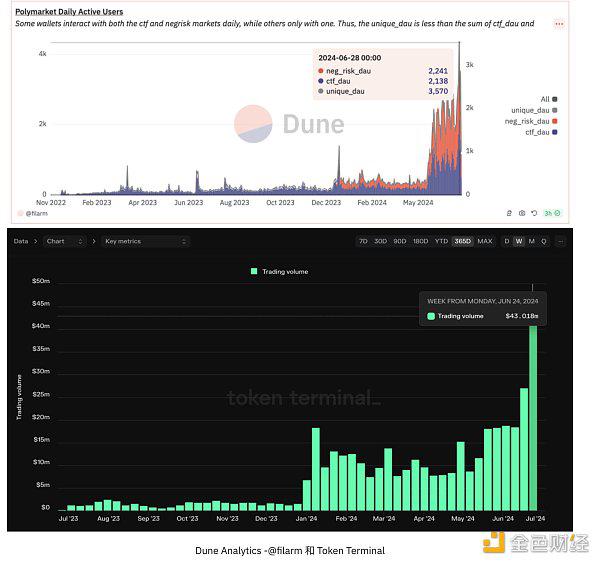The height and width of the screenshot is (564, 600).
Task: Click the Jul '24 x-axis label
Action: 535,519
